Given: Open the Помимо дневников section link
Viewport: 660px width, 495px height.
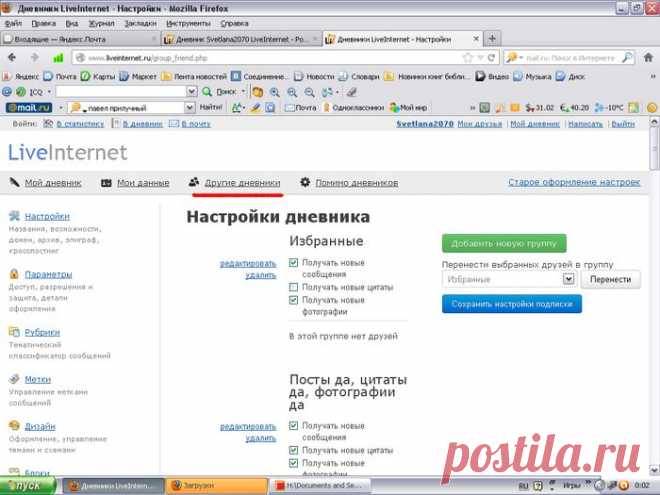Looking at the screenshot, I should tap(357, 183).
